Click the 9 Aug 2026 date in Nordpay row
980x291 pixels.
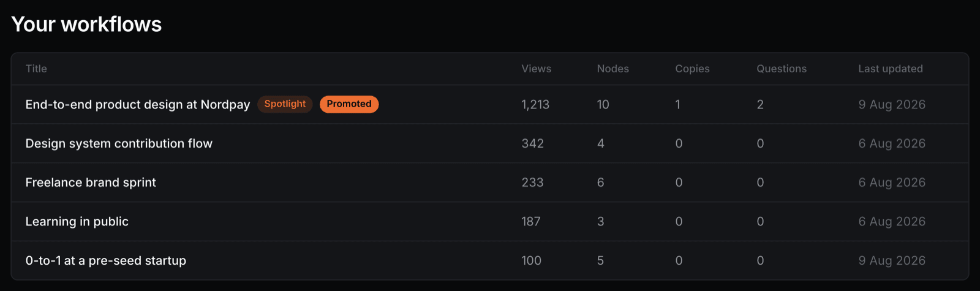click(x=892, y=105)
